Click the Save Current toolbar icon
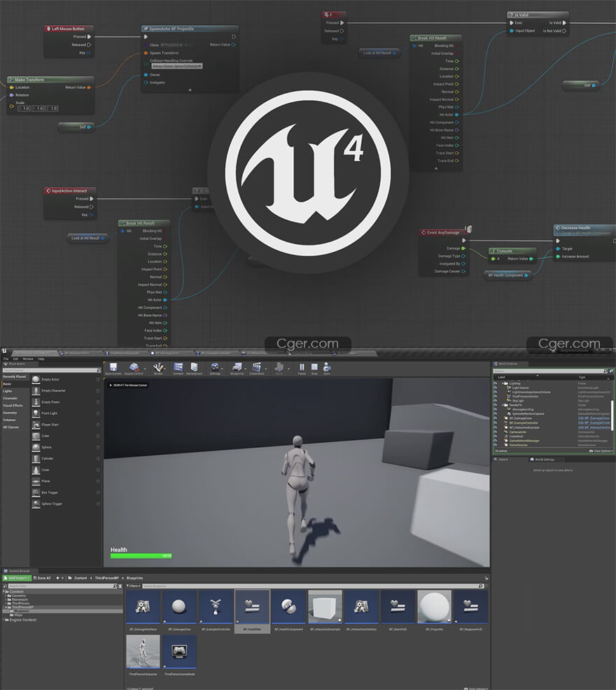 pos(113,368)
